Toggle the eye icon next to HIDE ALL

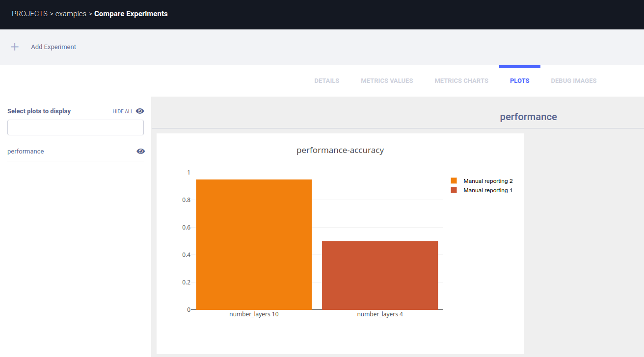pyautogui.click(x=140, y=111)
